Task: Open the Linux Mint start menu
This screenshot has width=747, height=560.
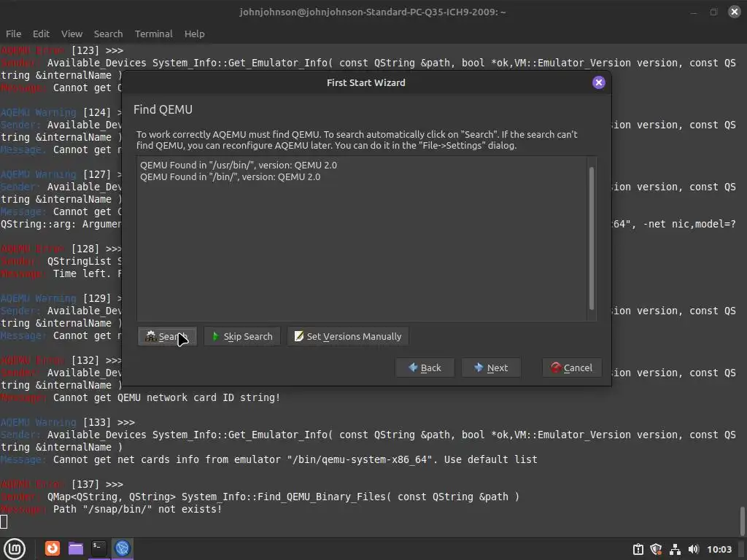Action: click(x=15, y=548)
